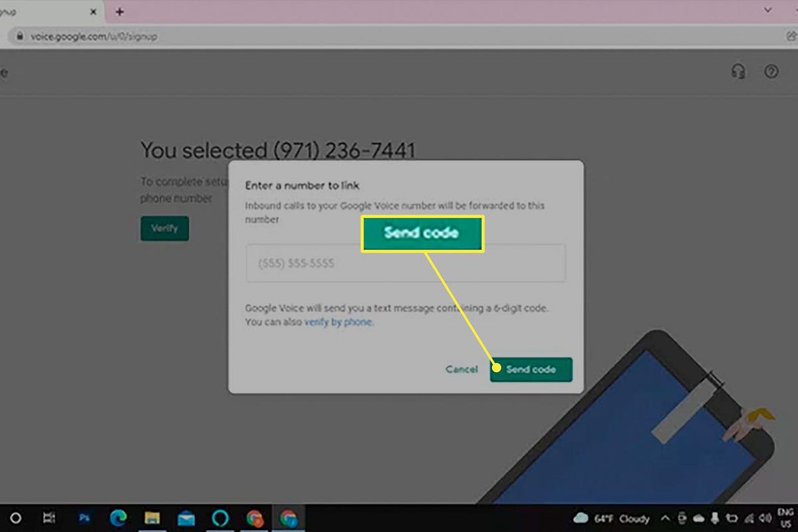
Task: Click the ENG US language indicator
Action: (785, 518)
